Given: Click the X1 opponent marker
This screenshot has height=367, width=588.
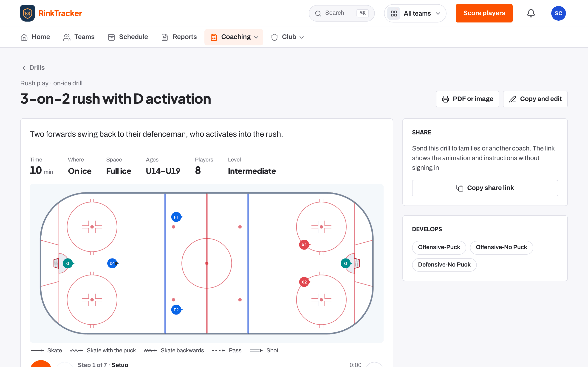Looking at the screenshot, I should [304, 245].
